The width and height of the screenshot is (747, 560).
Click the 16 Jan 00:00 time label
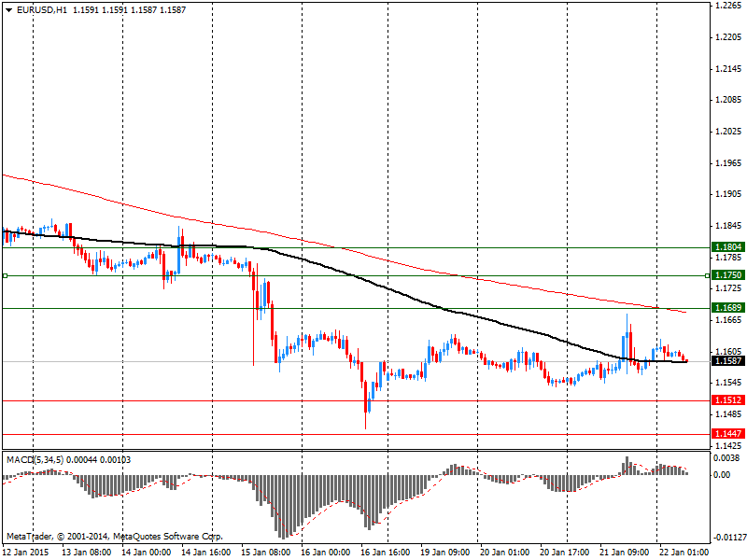[325, 553]
